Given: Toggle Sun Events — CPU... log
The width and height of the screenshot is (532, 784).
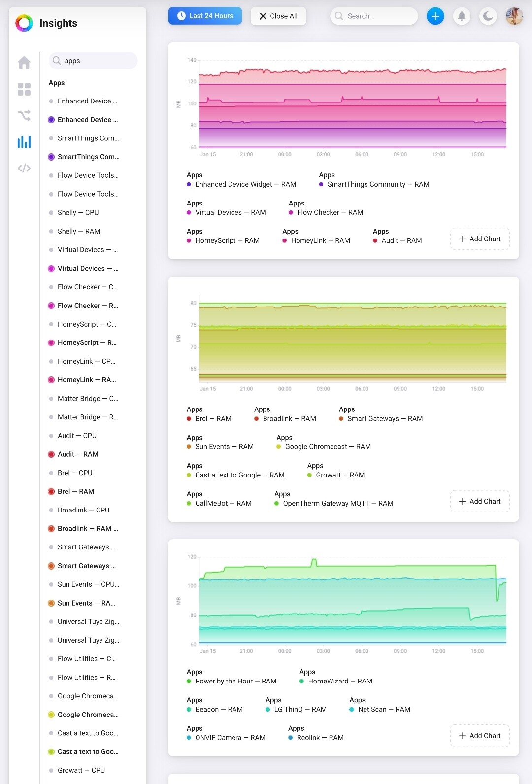Looking at the screenshot, I should tap(84, 584).
